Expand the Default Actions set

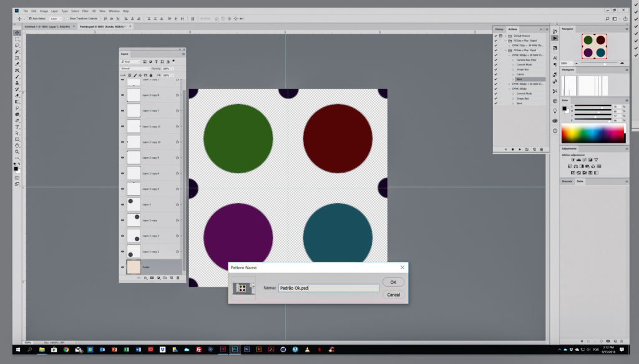point(505,36)
